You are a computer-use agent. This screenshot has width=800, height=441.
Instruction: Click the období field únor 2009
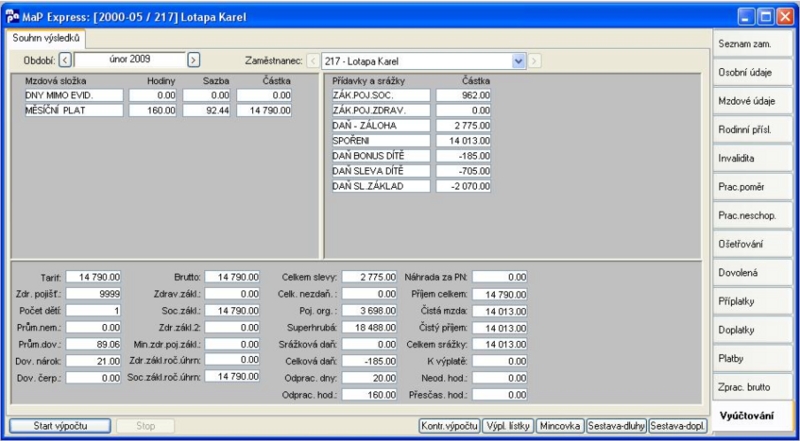tap(130, 60)
